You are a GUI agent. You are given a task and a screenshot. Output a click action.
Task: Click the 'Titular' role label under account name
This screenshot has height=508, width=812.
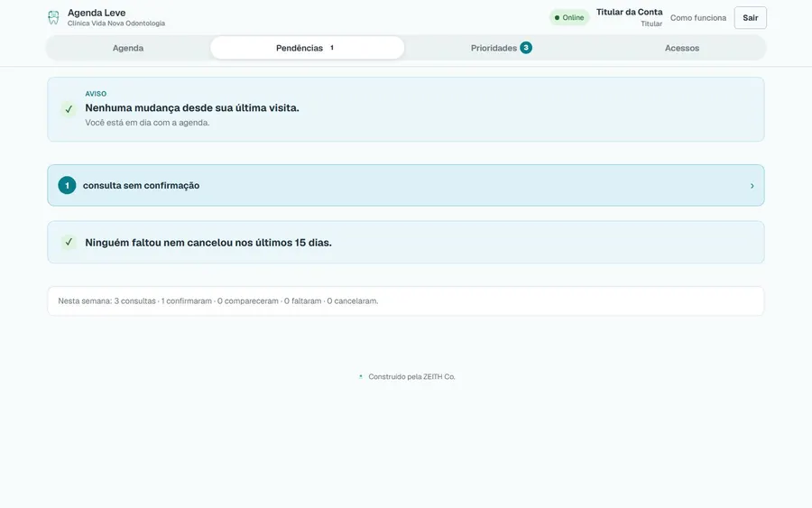651,23
